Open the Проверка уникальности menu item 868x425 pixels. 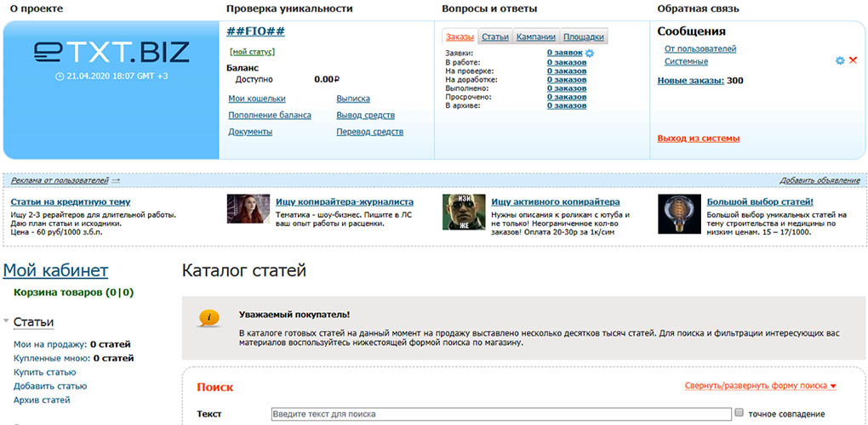289,8
